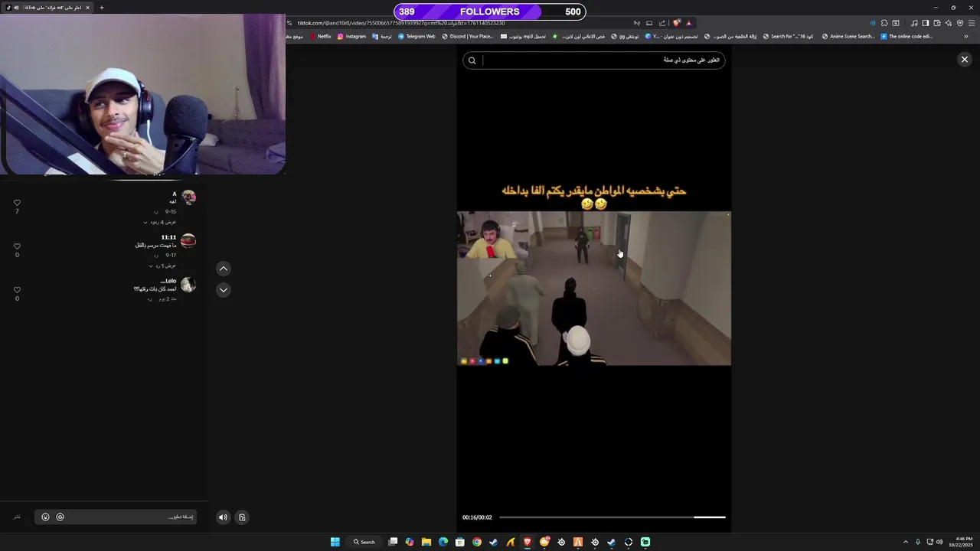Open the browser extensions puzzle icon
The height and width of the screenshot is (551, 980).
coord(884,23)
